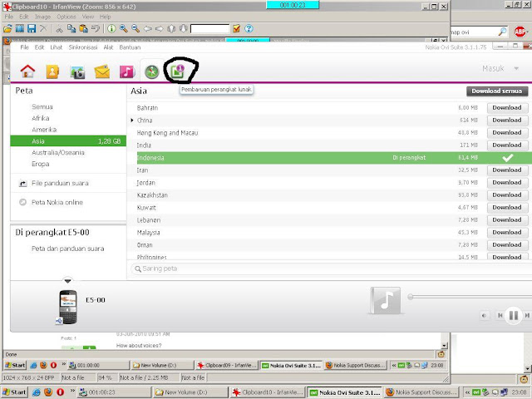Open IrfanView Image menu
532x399 pixels.
(42, 17)
